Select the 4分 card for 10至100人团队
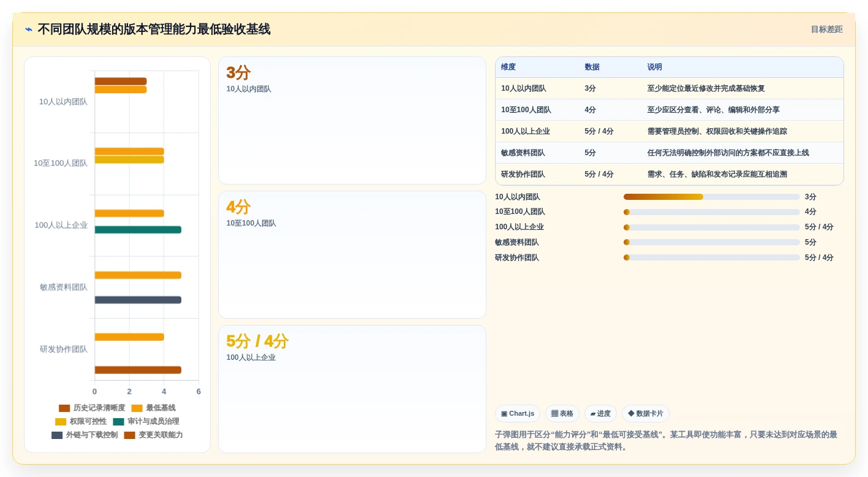This screenshot has width=868, height=477. pos(352,255)
